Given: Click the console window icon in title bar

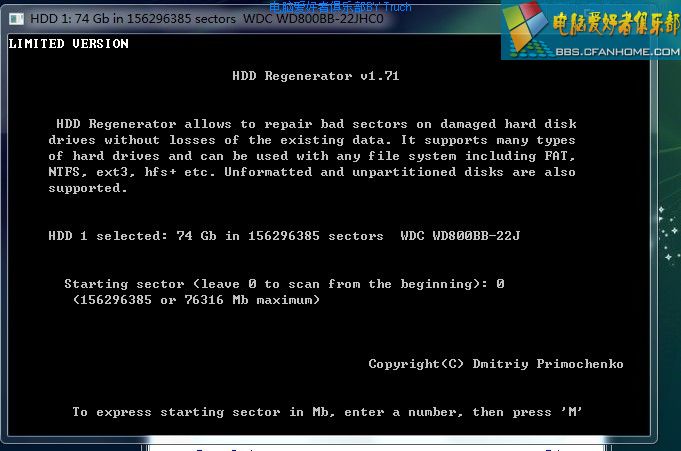Looking at the screenshot, I should (x=16, y=19).
